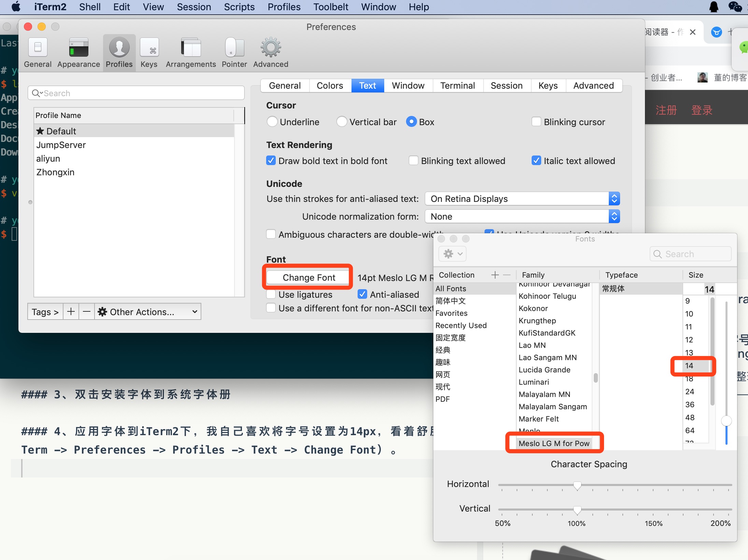Open the General preferences pane

[x=38, y=53]
